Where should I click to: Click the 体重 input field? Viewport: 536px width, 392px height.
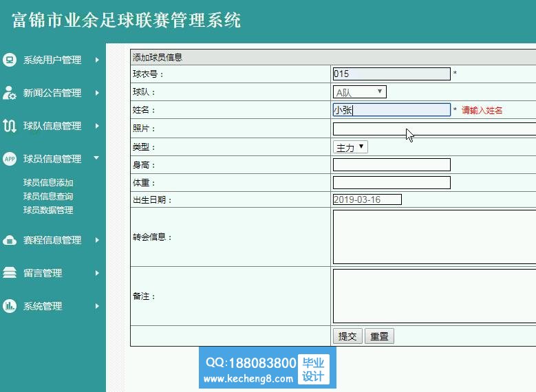click(392, 182)
